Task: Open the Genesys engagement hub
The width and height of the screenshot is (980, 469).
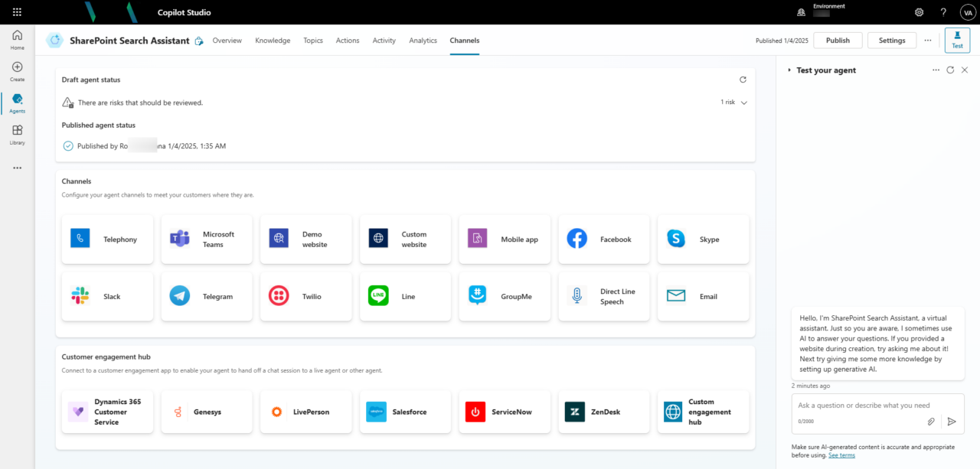Action: [x=207, y=412]
